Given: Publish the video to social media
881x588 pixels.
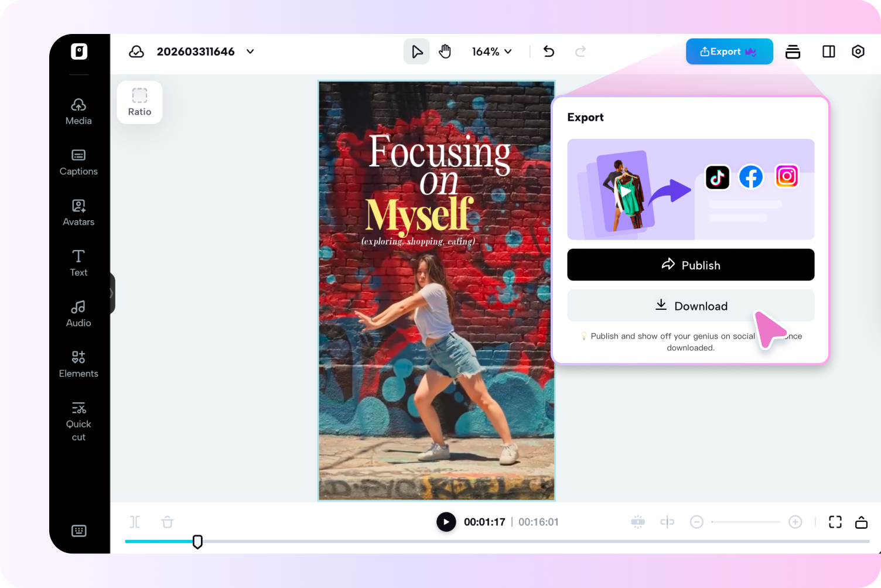Looking at the screenshot, I should point(691,265).
